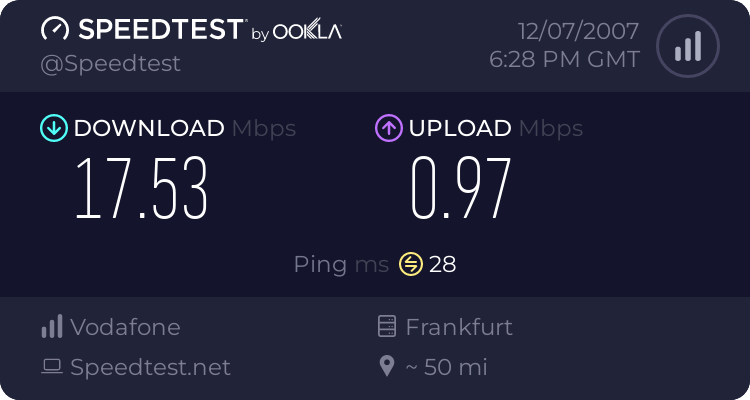Click the 6:28 PM GMT time
This screenshot has height=400, width=750.
(564, 60)
